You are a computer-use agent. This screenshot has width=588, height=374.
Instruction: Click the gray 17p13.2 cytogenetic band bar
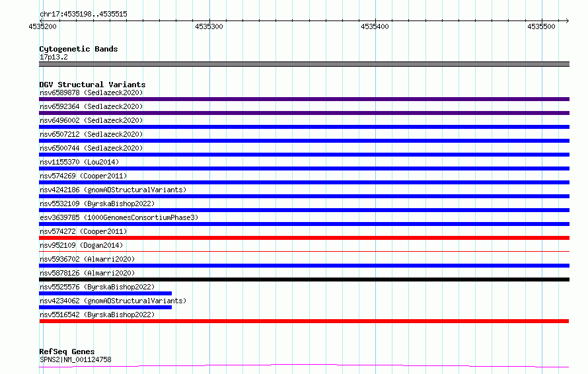(304, 64)
